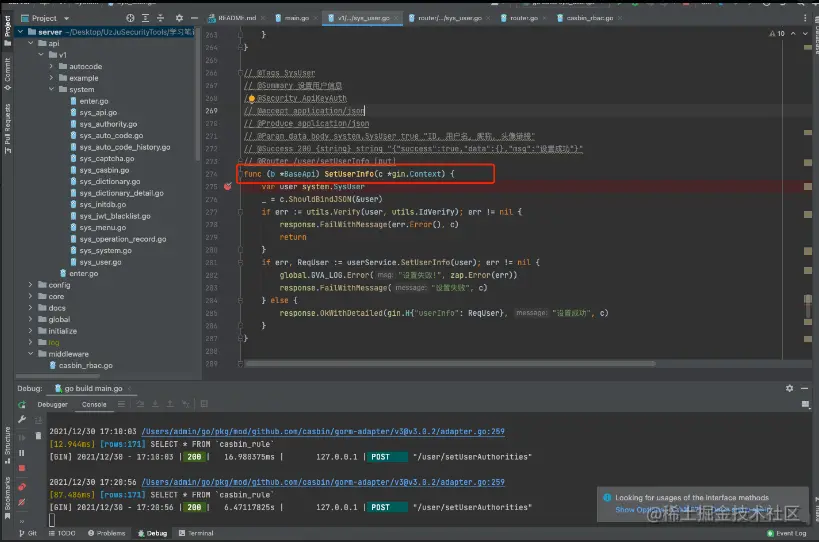The width and height of the screenshot is (819, 542).
Task: Click Step Over icon in debug toolbar
Action: pyautogui.click(x=140, y=404)
